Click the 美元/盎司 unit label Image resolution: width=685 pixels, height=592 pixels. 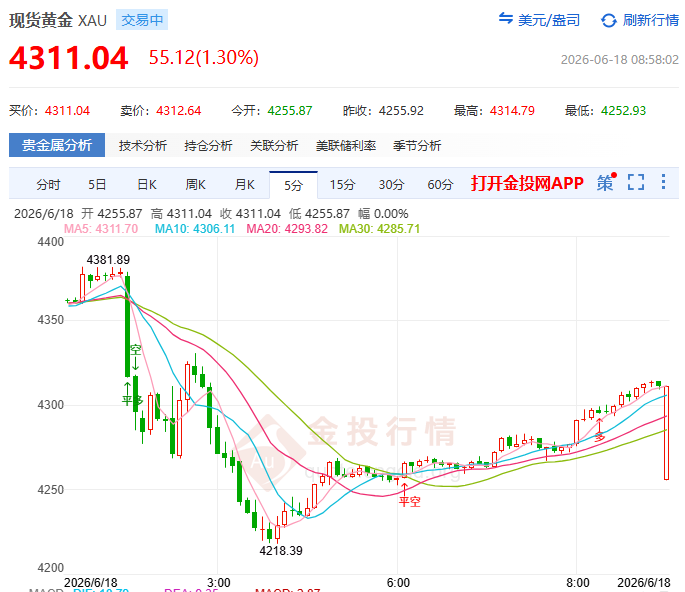tap(549, 20)
